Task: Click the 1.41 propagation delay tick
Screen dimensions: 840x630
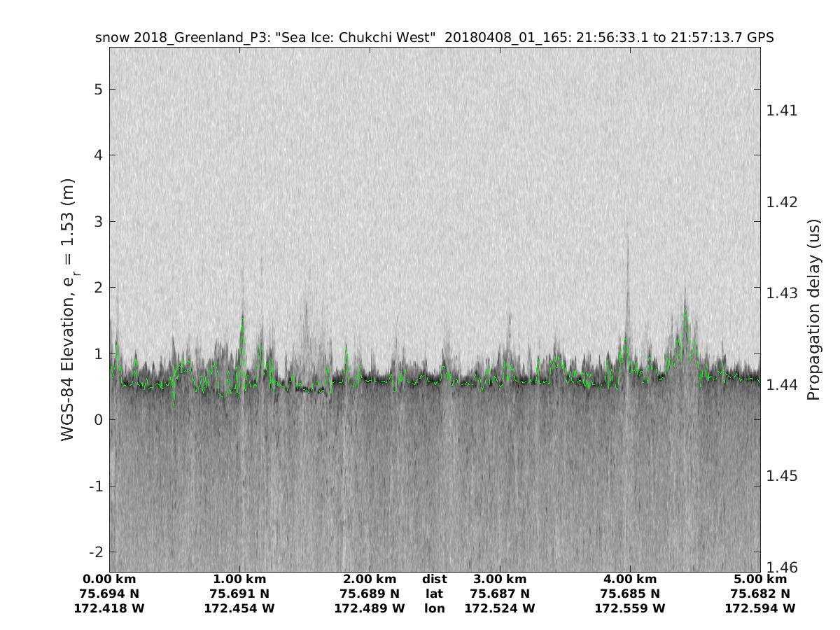Action: 781,111
